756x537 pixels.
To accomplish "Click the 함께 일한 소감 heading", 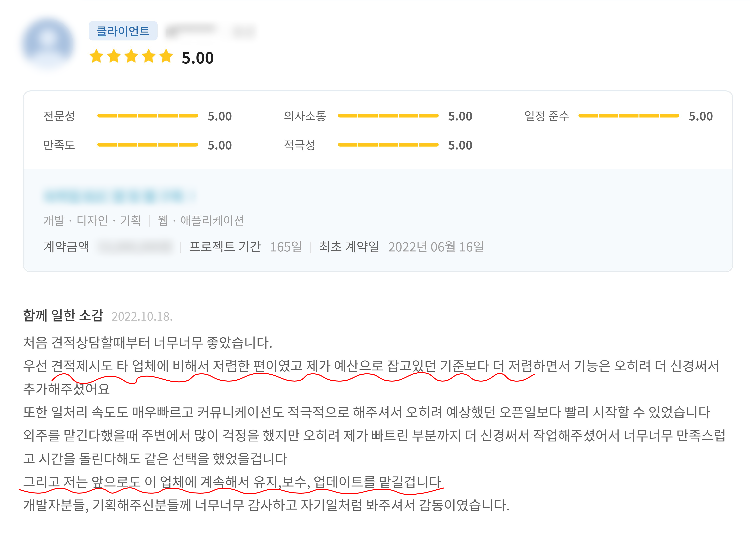I will tap(63, 316).
